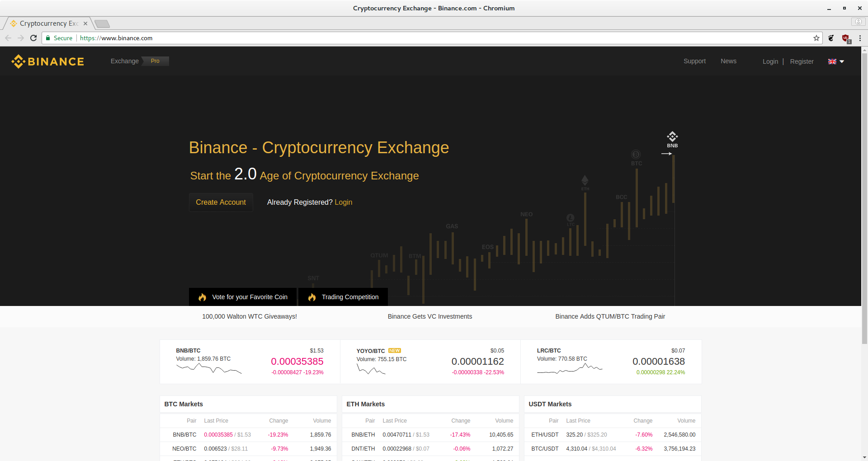Open the News page
Screen dimensions: 868x461
click(728, 61)
